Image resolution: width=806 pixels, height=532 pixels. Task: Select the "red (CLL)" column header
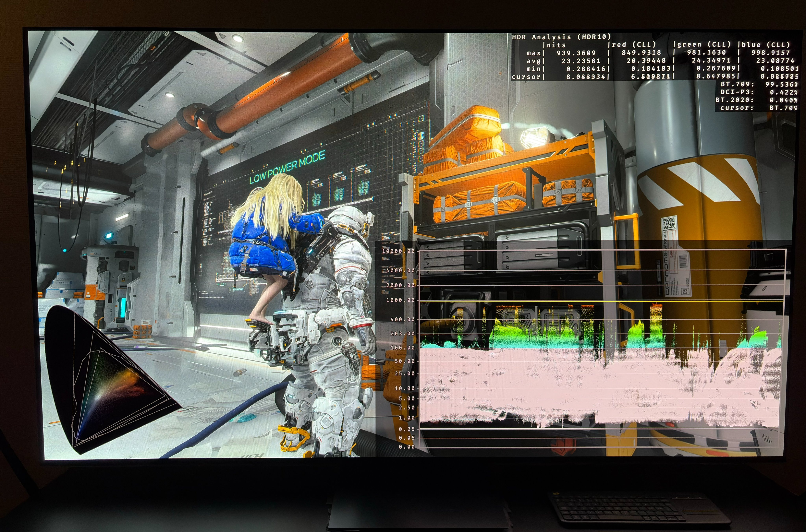tap(634, 44)
